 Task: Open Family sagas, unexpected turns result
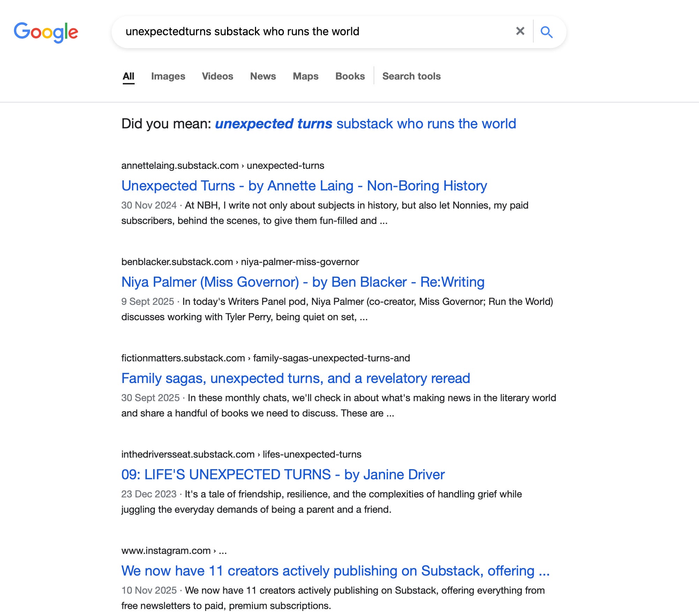(295, 378)
